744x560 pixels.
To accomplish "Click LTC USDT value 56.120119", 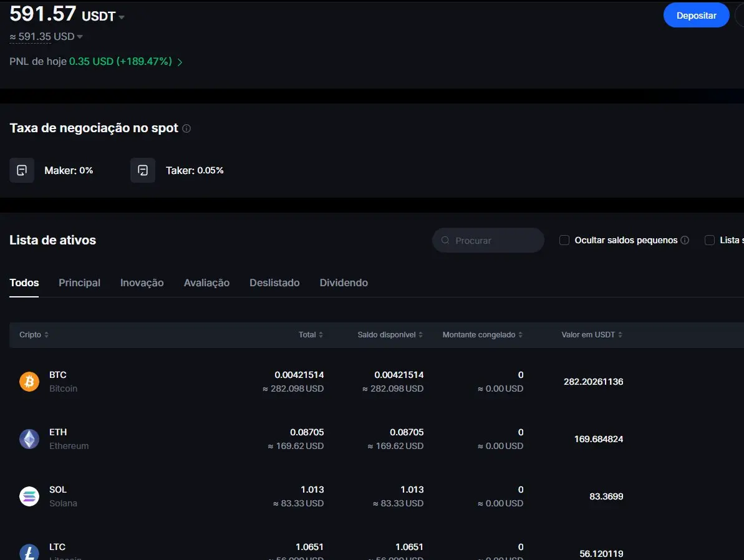I will (x=601, y=554).
